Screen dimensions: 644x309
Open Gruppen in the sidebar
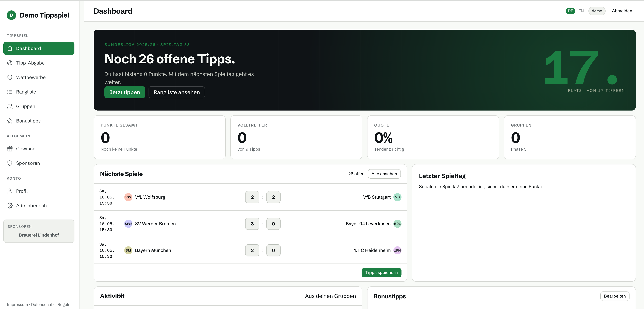point(39,106)
